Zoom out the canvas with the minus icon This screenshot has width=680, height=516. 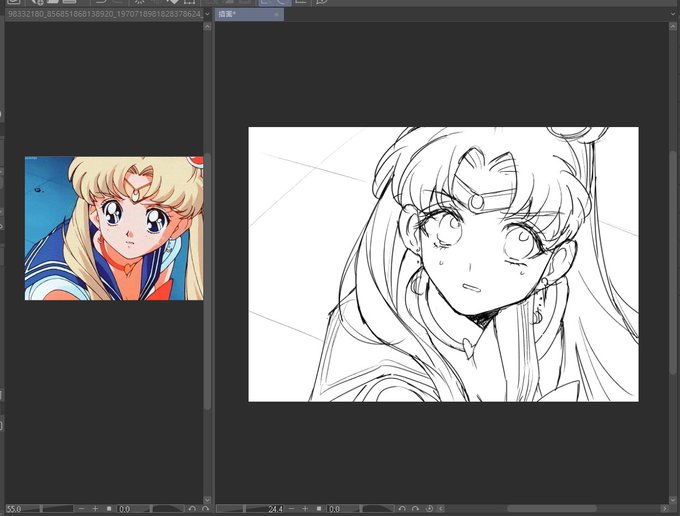click(291, 509)
